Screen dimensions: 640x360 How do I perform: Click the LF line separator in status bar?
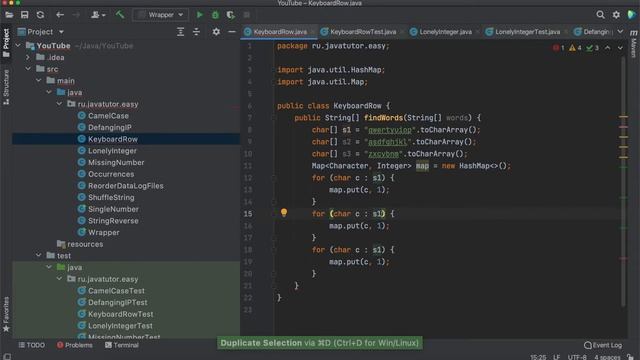click(556, 357)
